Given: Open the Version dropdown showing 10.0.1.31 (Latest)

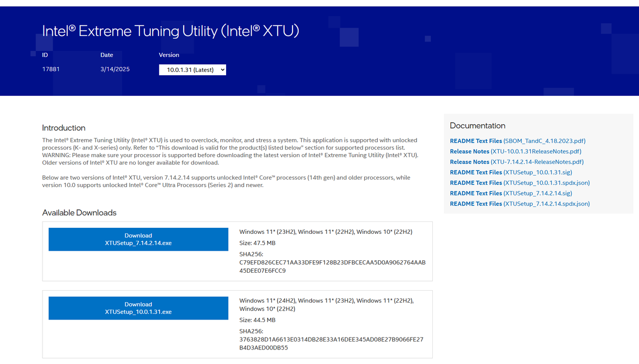Looking at the screenshot, I should tap(193, 70).
